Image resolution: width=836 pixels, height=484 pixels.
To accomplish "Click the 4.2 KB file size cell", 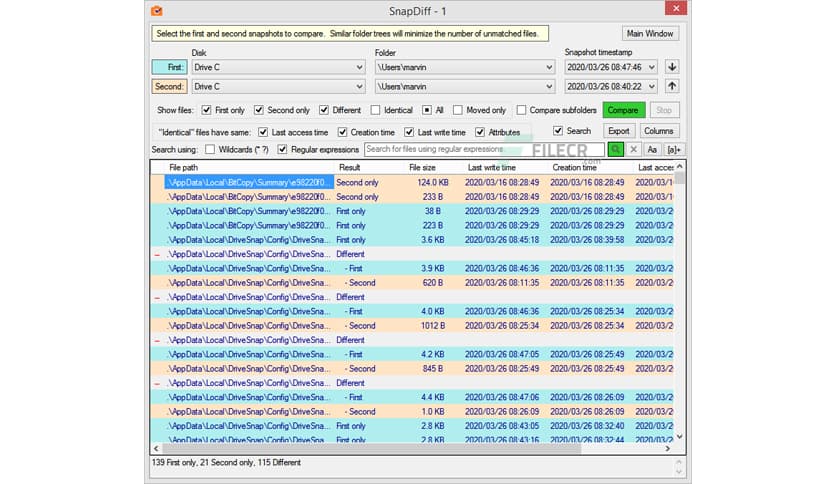I will [432, 354].
